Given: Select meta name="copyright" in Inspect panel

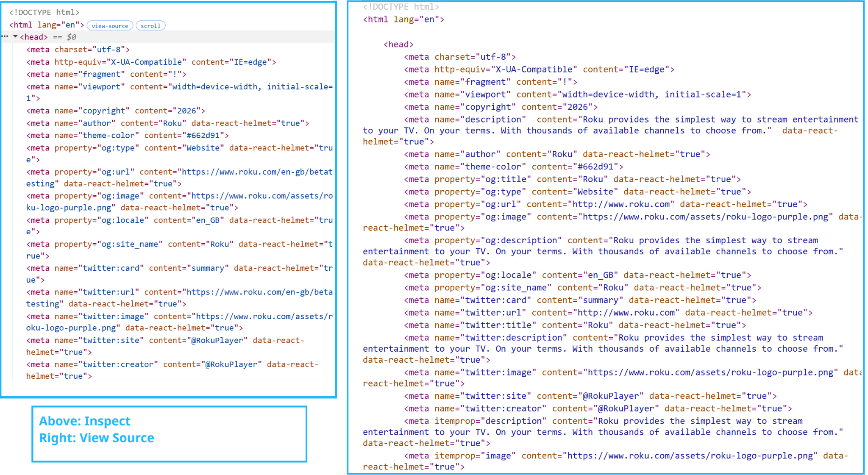Looking at the screenshot, I should [115, 111].
